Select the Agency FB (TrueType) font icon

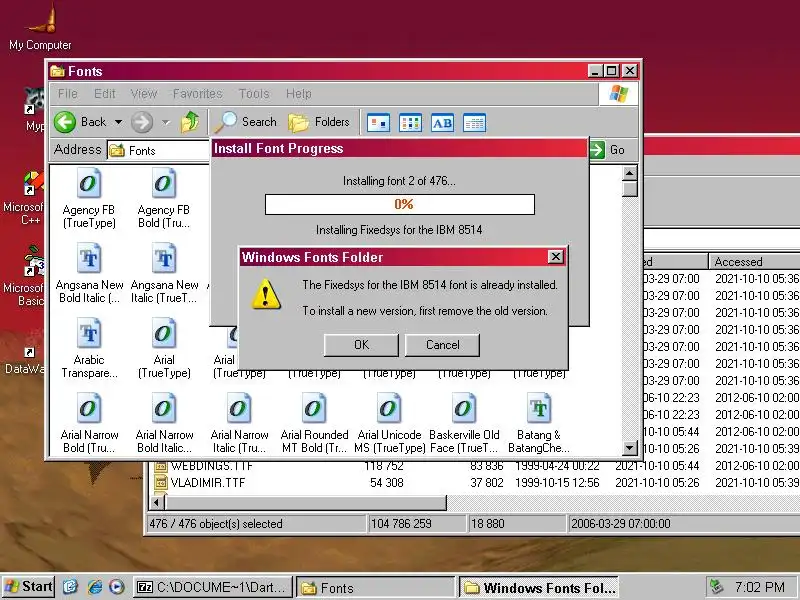point(89,199)
